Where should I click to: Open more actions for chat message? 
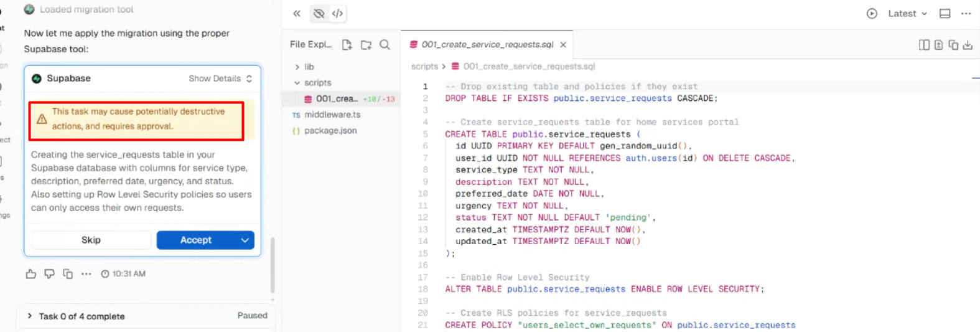(86, 274)
